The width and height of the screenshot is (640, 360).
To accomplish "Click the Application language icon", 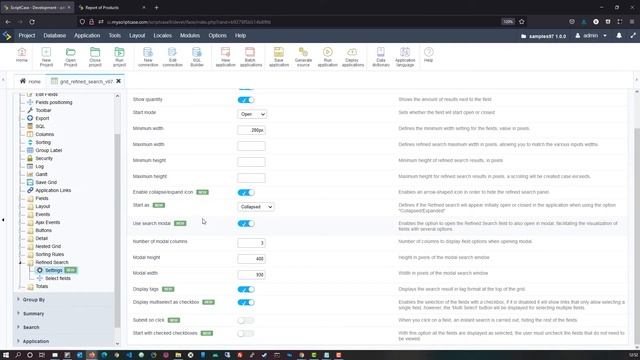I will click(405, 57).
